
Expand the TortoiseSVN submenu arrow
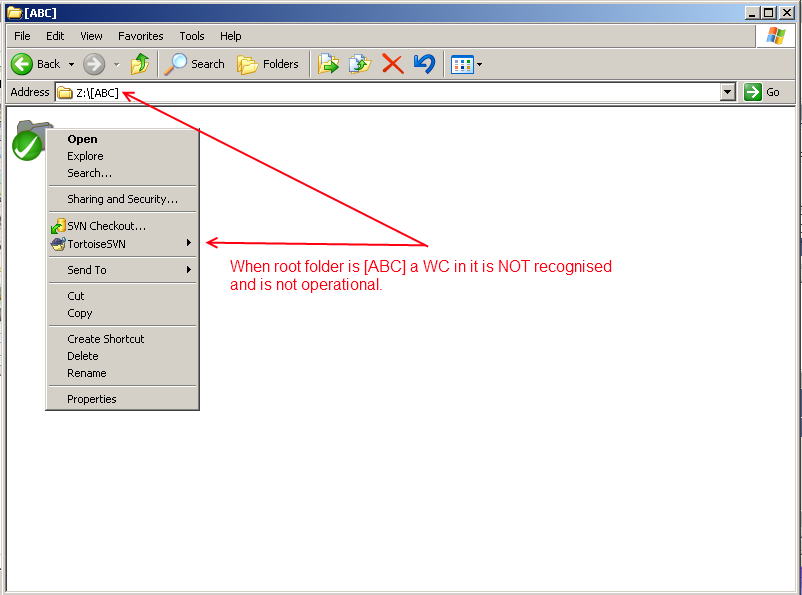pos(189,243)
